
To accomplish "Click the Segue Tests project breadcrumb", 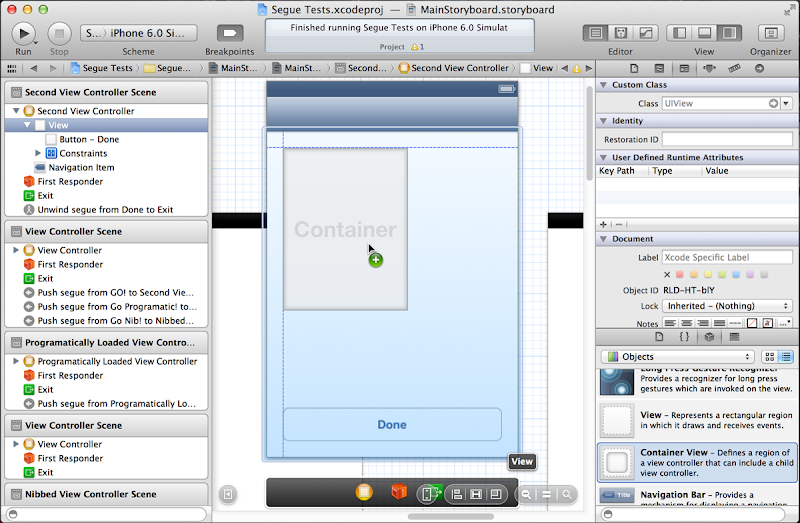I will (x=102, y=68).
